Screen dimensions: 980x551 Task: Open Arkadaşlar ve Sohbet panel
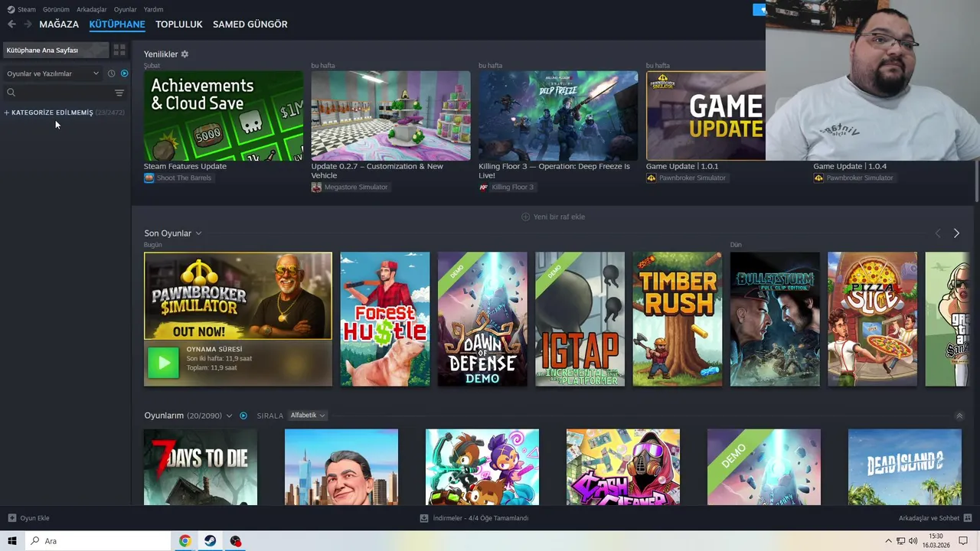coord(934,518)
